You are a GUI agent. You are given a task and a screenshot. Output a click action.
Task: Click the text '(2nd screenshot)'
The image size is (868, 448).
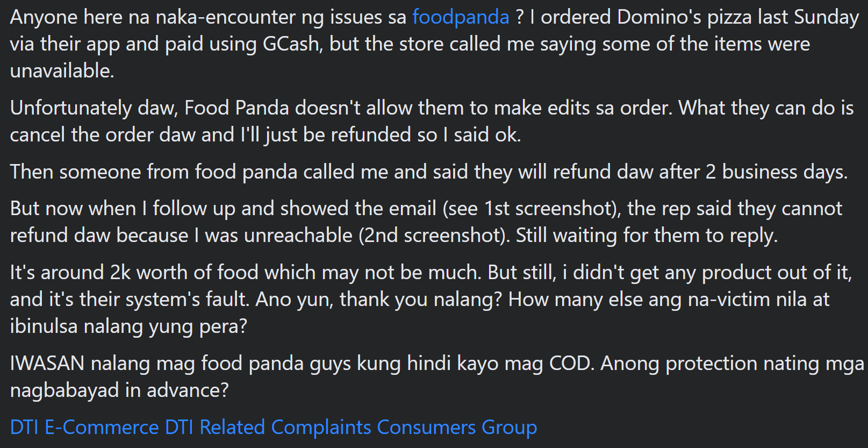point(434,236)
